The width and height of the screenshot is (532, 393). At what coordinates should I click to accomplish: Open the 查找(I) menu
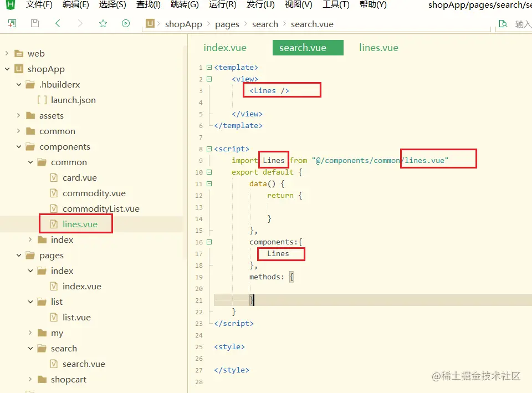149,5
